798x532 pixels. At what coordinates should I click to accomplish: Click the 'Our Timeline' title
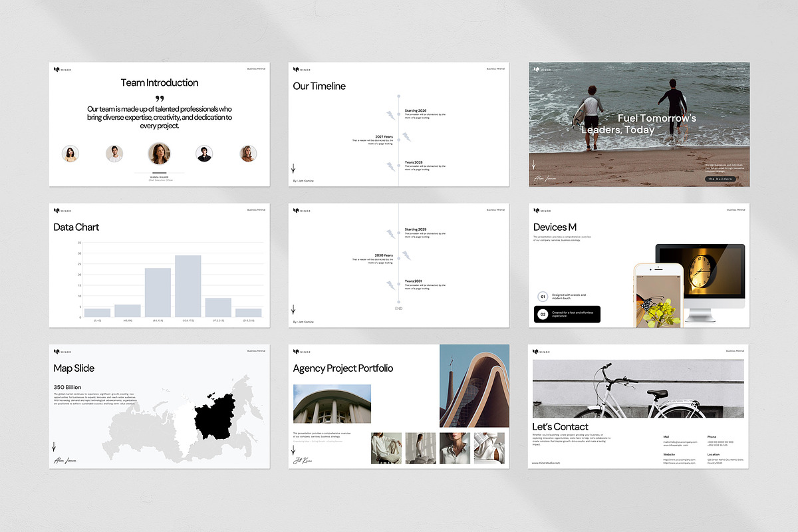click(319, 86)
